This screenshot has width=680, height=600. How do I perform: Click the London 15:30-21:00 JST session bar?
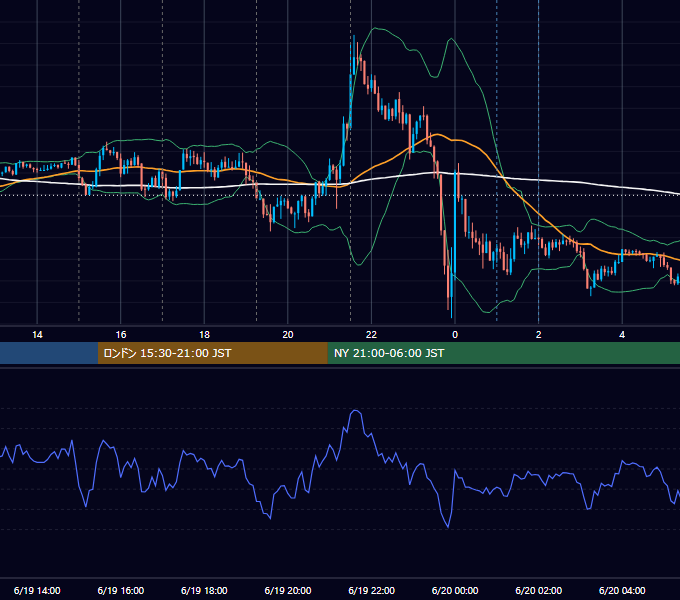[212, 353]
